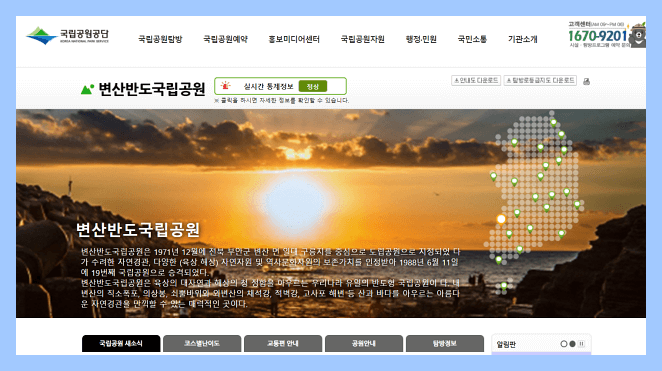Select the southernmost island pin on the map
Viewport: 662px width, 371px height.
tap(504, 287)
